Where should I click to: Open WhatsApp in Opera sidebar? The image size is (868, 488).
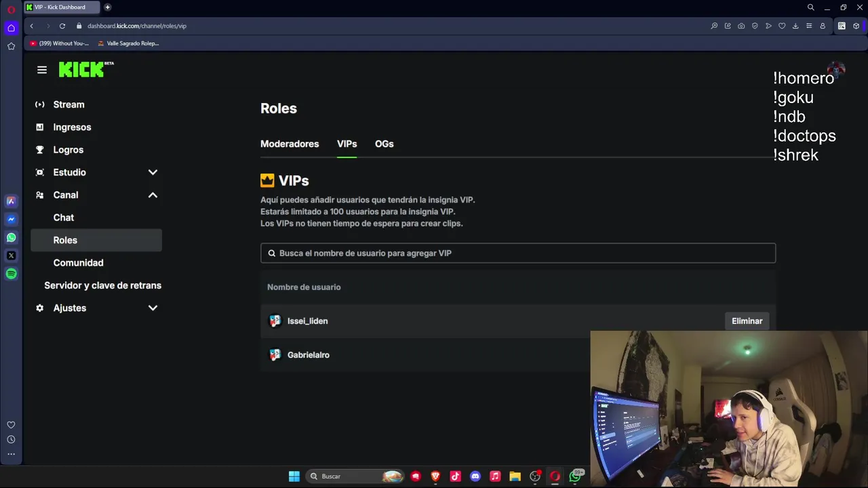(x=11, y=237)
